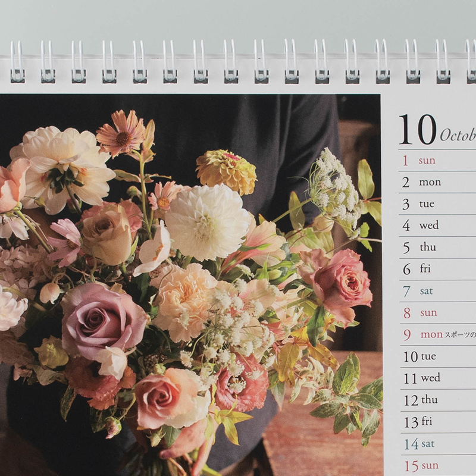Select the 5 thu date row
Image resolution: width=476 pixels, height=476 pixels.
click(x=437, y=248)
